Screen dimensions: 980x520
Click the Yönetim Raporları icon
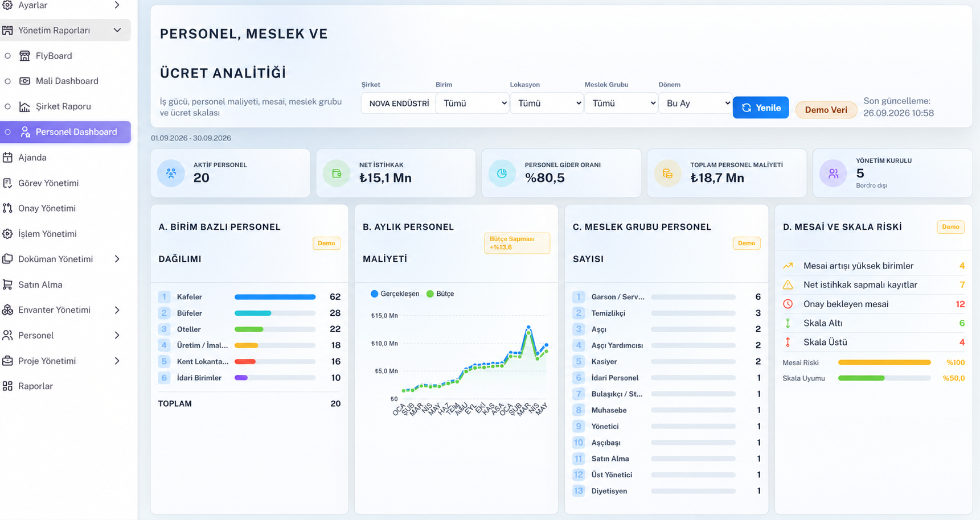pos(7,30)
